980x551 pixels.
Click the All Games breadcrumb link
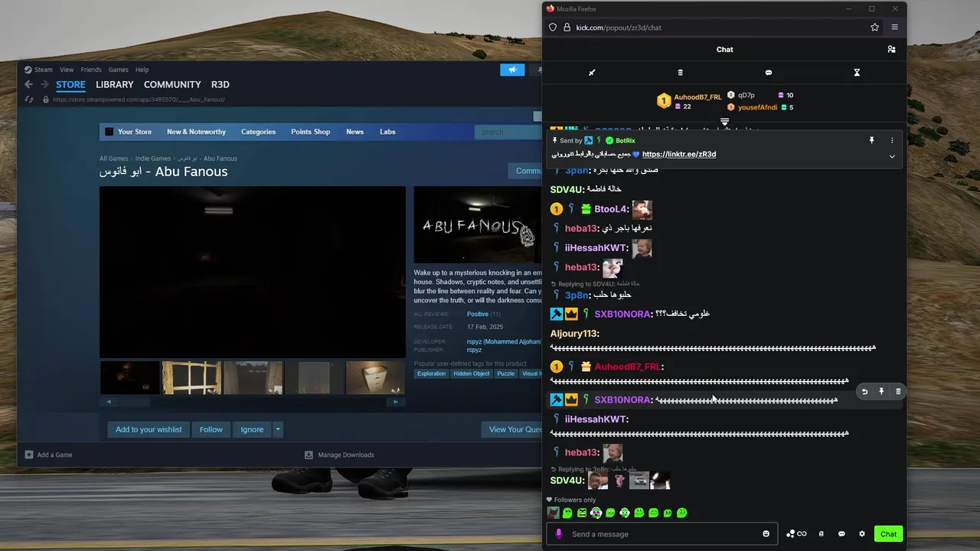tap(114, 158)
